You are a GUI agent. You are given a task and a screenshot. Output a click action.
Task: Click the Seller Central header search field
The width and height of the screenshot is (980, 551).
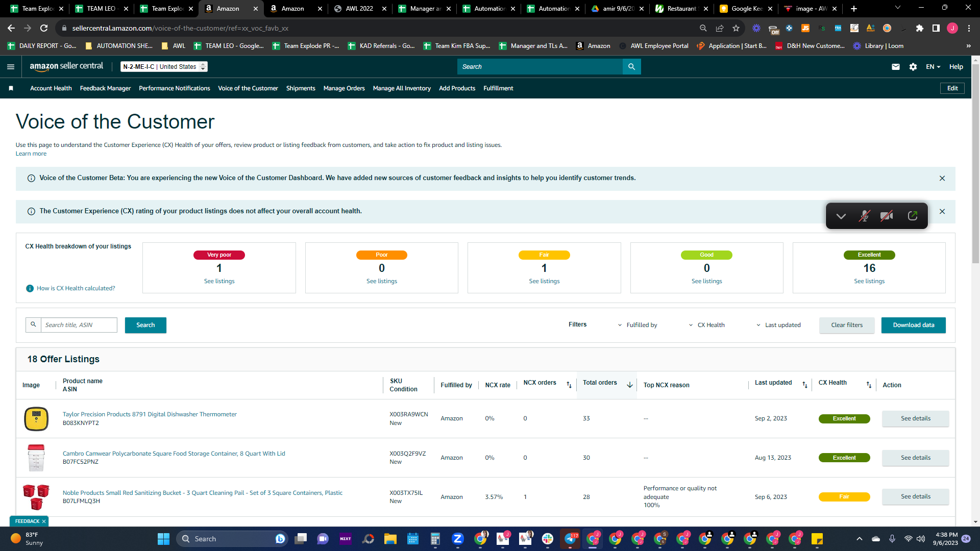[540, 67]
